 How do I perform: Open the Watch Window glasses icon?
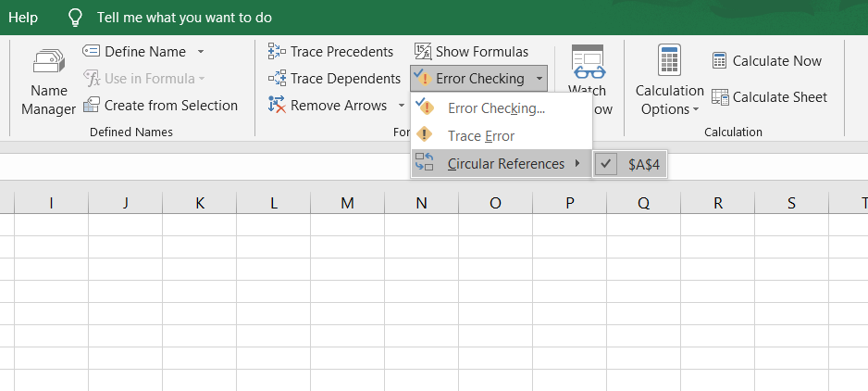[x=587, y=63]
